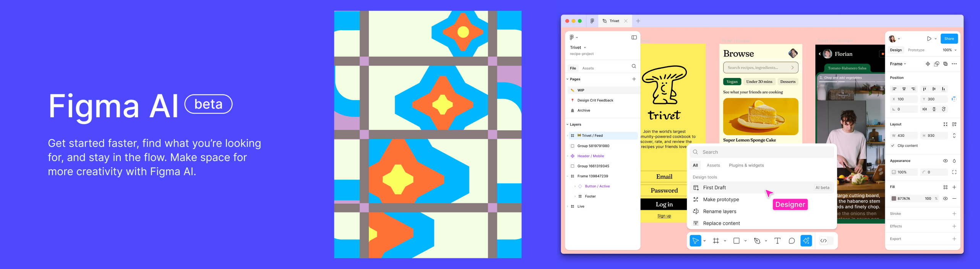Viewport: 980px width, 269px height.
Task: Align left in Position section
Action: [x=894, y=89]
